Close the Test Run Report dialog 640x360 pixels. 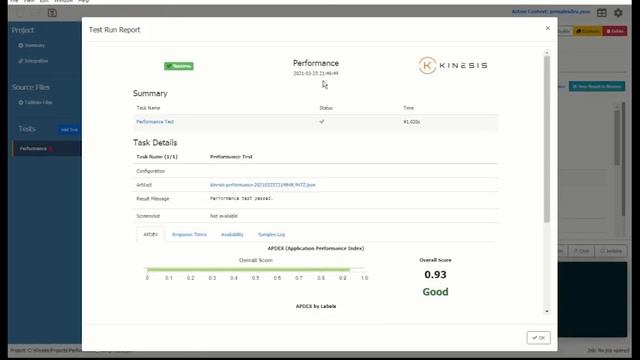(x=548, y=28)
